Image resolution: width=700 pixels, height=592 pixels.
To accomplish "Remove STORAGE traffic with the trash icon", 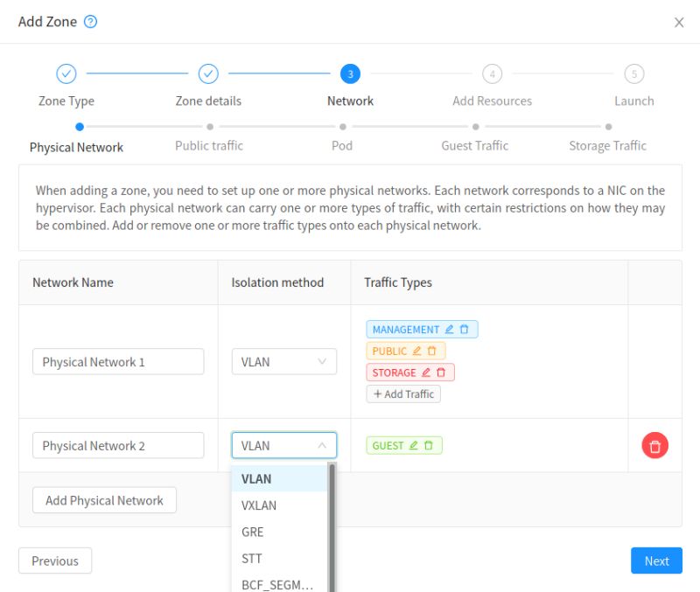I will [441, 372].
